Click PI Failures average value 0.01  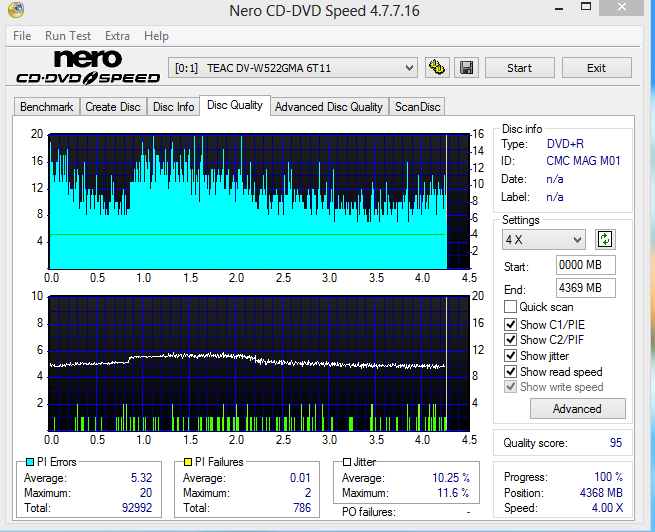point(300,478)
